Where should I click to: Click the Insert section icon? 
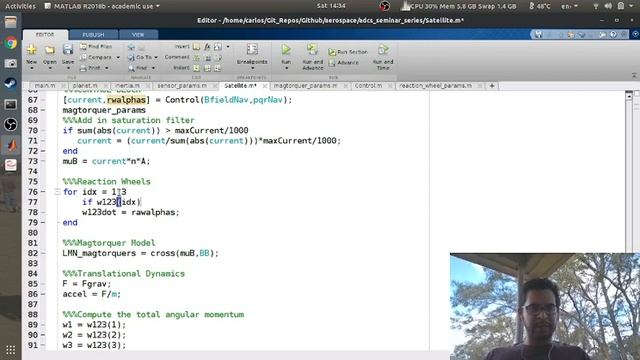(196, 47)
